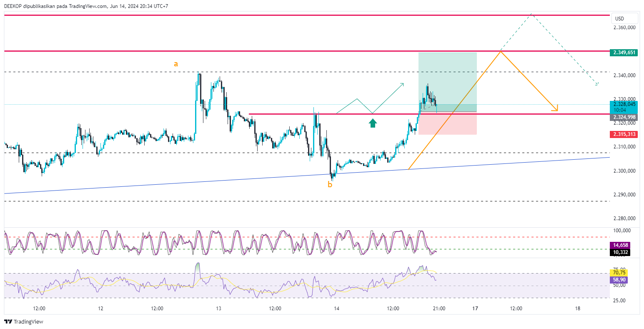Click the 2.310,000 price axis value
The width and height of the screenshot is (644, 329).
(624, 147)
